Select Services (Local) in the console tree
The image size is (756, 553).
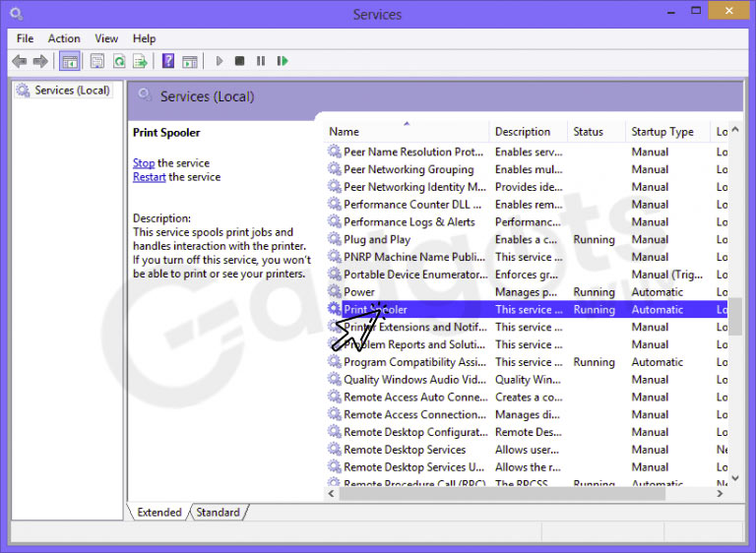pyautogui.click(x=64, y=91)
